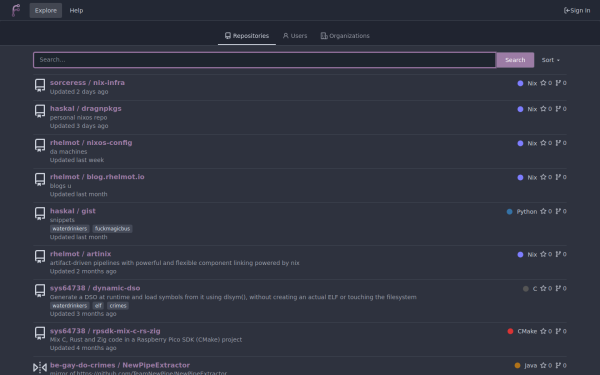Click the repo icon beside nix-infra
Image resolution: width=600 pixels, height=375 pixels.
point(40,85)
